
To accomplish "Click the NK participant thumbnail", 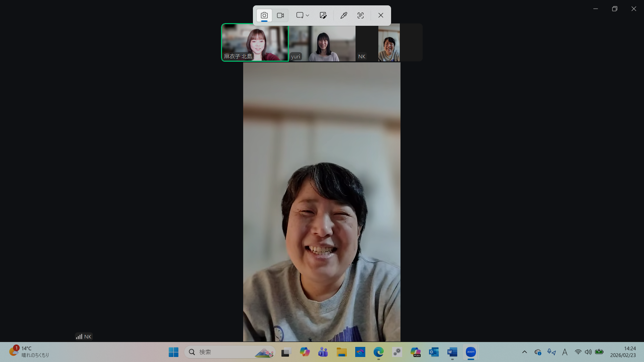I will tap(378, 43).
